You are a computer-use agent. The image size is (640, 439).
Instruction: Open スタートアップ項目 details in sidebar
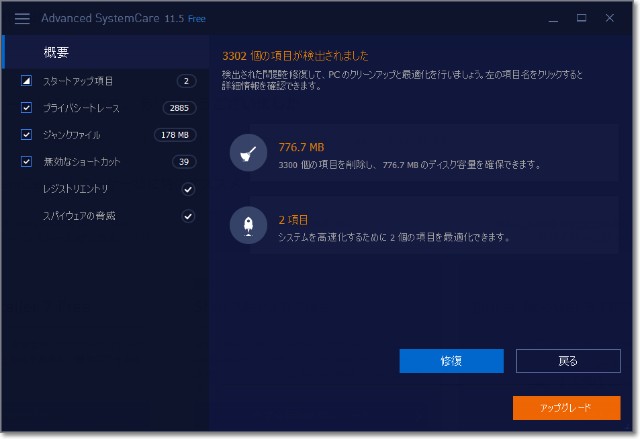pos(78,81)
